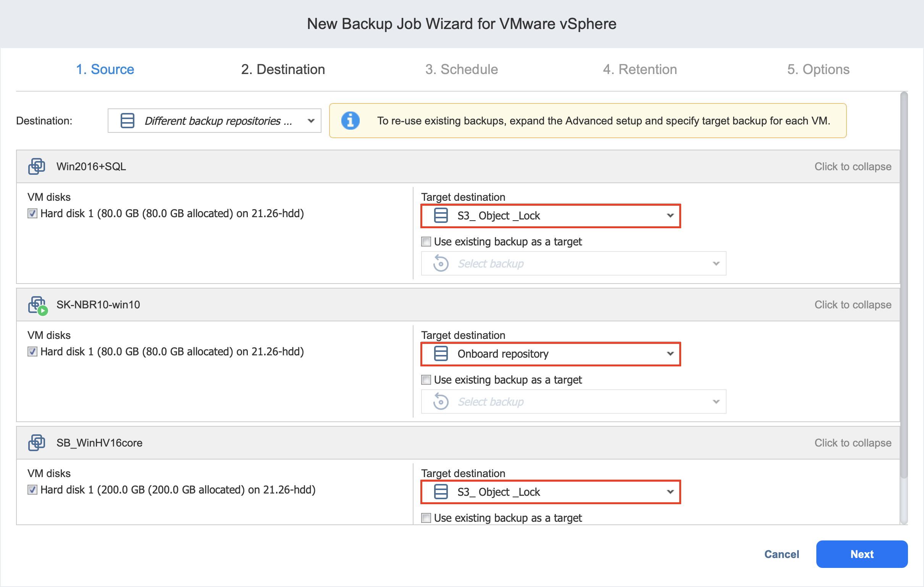The height and width of the screenshot is (587, 924).
Task: Click the repository icon in the Destination dropdown
Action: [128, 121]
